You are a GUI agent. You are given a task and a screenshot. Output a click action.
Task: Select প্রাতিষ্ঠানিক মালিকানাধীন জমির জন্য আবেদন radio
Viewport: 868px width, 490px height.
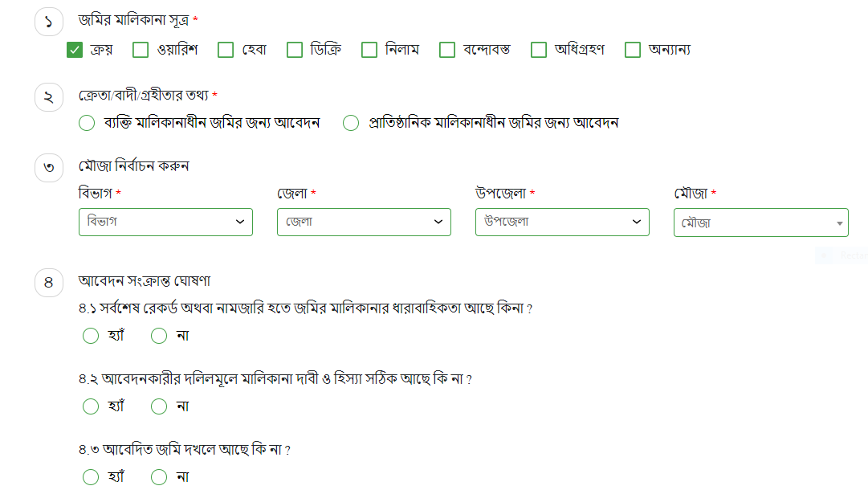350,123
